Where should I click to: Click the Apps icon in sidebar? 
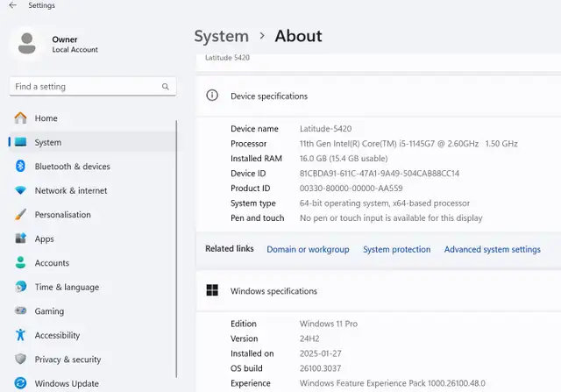(20, 239)
